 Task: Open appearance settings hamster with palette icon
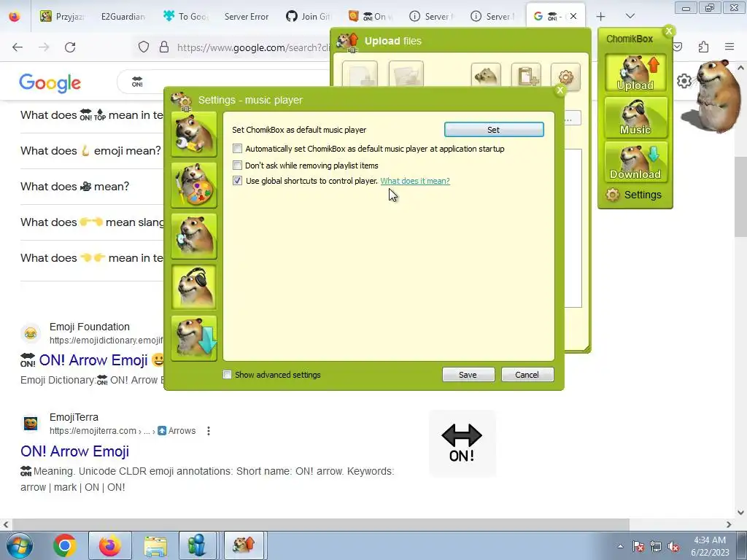point(194,185)
